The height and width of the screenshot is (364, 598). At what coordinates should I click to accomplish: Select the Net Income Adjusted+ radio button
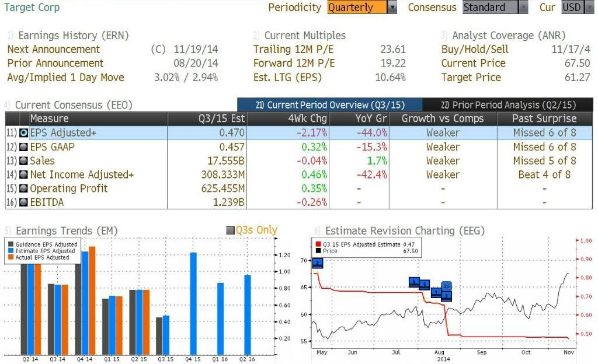coord(23,175)
